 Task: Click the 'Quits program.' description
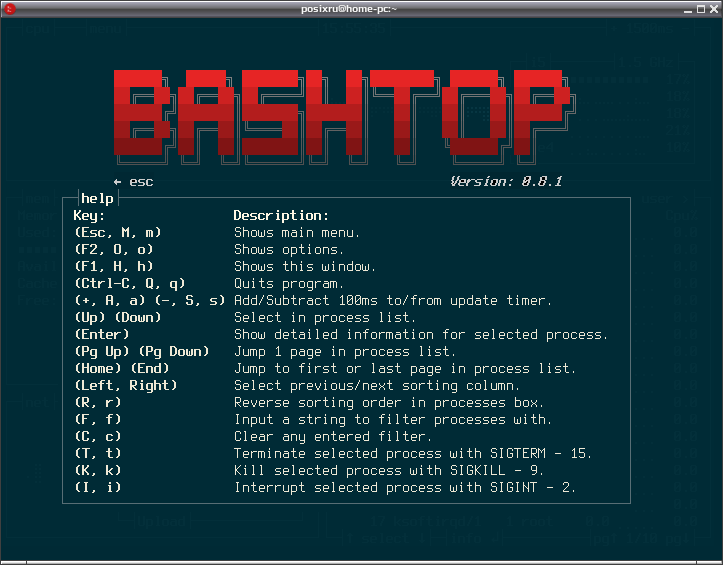(289, 284)
